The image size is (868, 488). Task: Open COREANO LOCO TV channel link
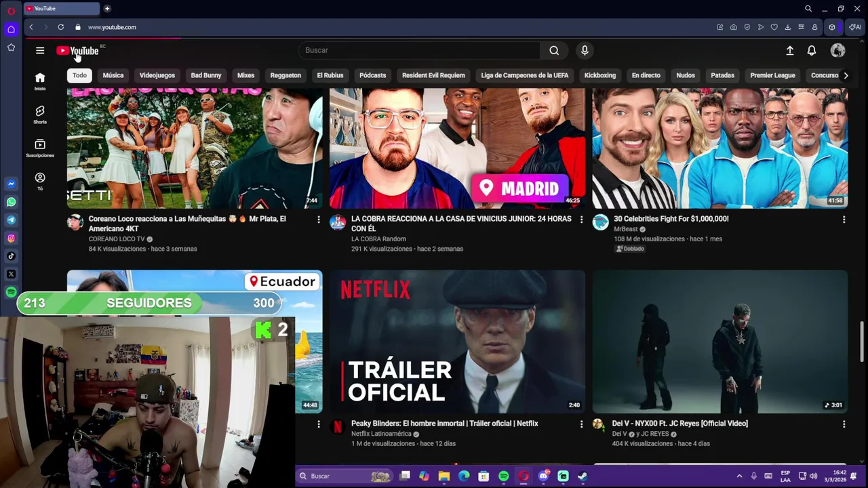(117, 239)
